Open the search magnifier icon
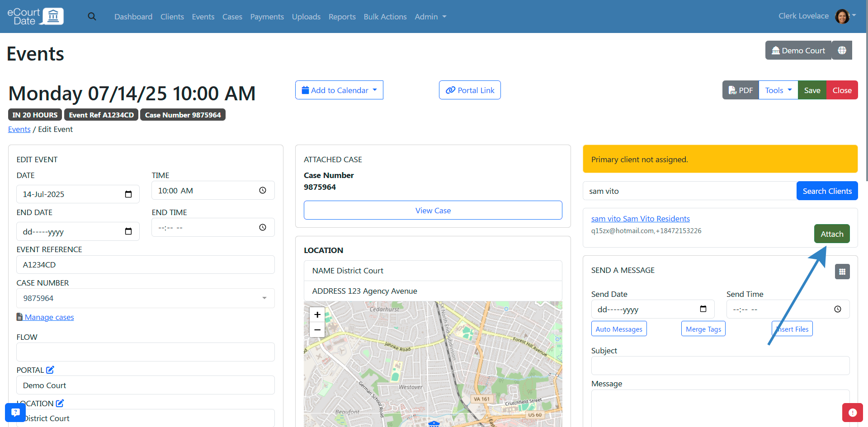868x427 pixels. point(92,17)
